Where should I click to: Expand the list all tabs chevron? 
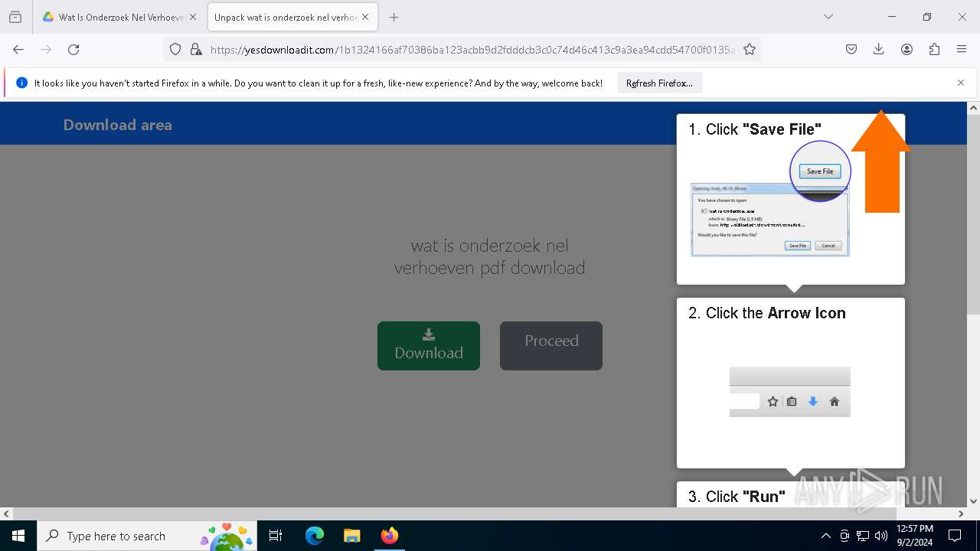coord(828,17)
